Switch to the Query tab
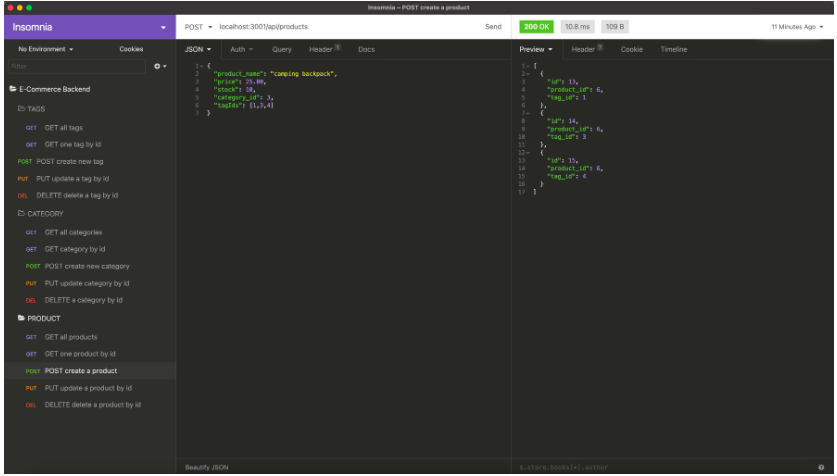 click(281, 49)
